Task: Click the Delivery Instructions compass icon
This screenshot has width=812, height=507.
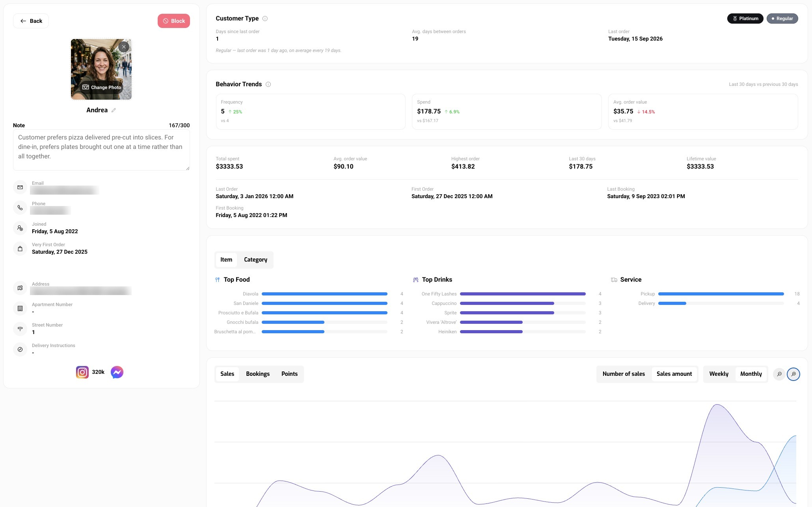Action: point(20,349)
